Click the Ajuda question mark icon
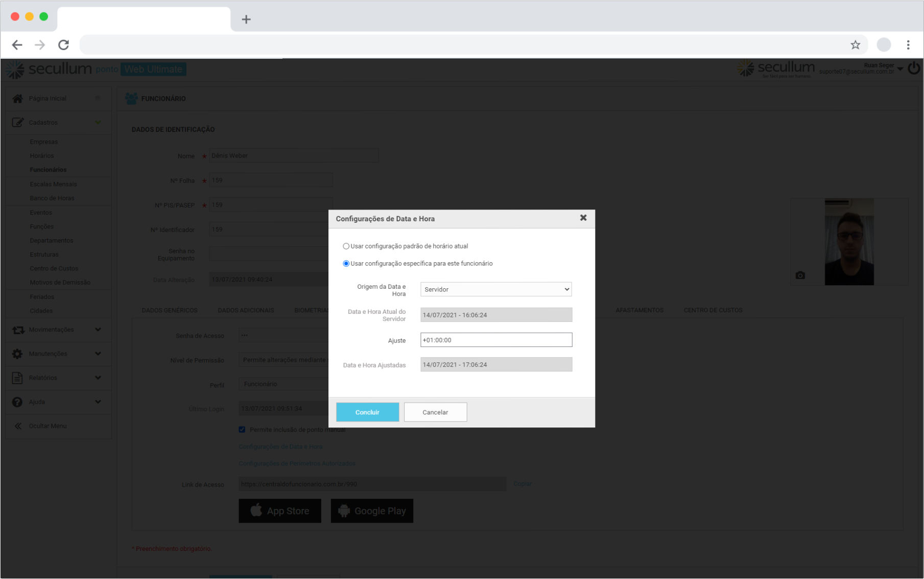Image resolution: width=924 pixels, height=579 pixels. pyautogui.click(x=17, y=402)
